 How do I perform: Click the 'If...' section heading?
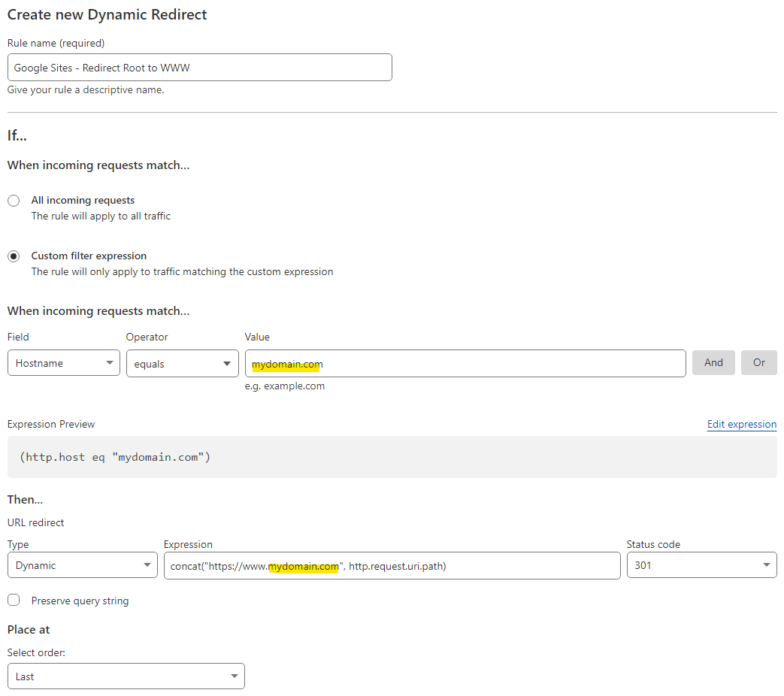[x=17, y=136]
